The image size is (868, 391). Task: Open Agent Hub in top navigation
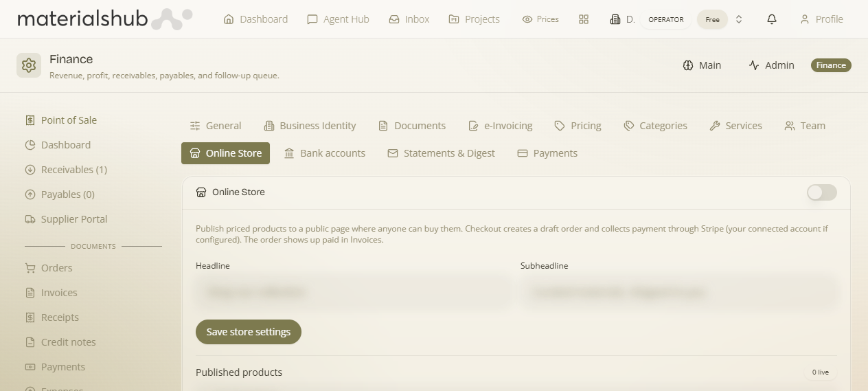point(338,19)
